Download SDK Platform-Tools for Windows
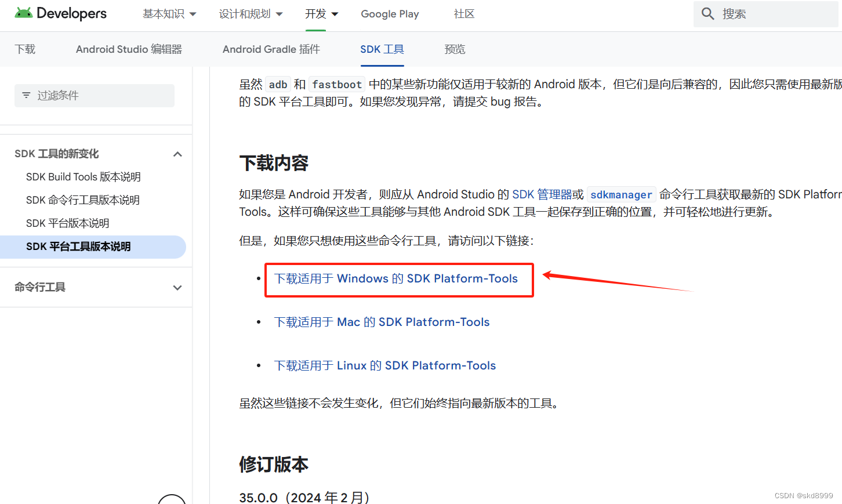The height and width of the screenshot is (504, 842). [x=396, y=279]
